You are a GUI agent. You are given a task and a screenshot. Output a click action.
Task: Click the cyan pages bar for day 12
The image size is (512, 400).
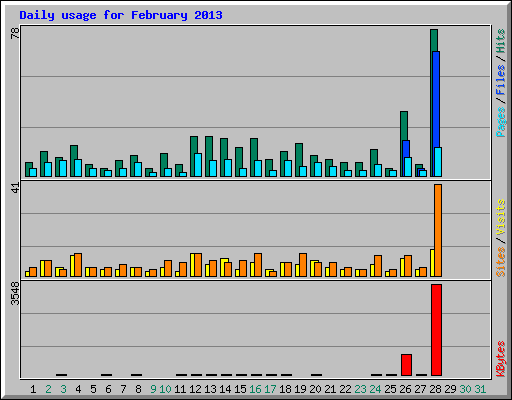coord(198,165)
